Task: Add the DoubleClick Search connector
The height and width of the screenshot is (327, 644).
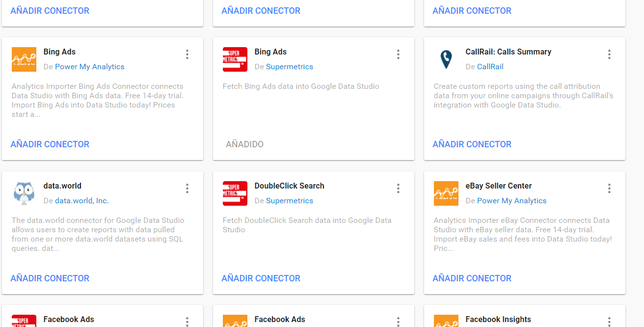Action: (x=261, y=278)
